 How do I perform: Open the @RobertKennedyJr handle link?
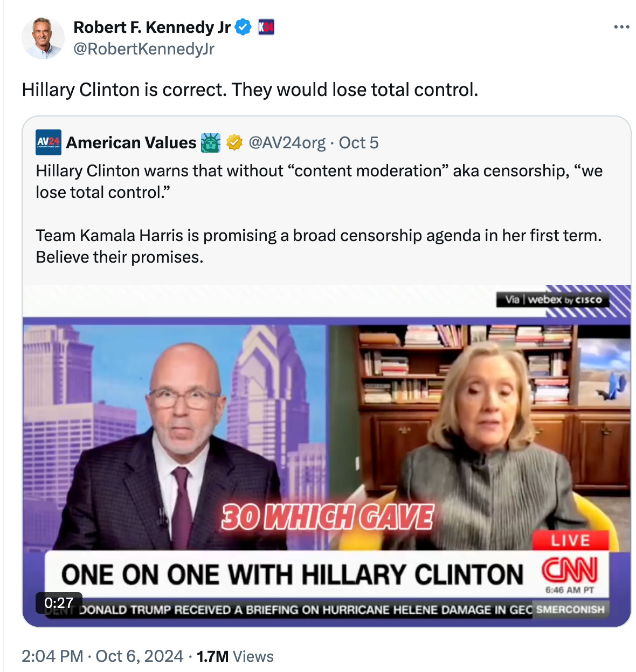[144, 49]
